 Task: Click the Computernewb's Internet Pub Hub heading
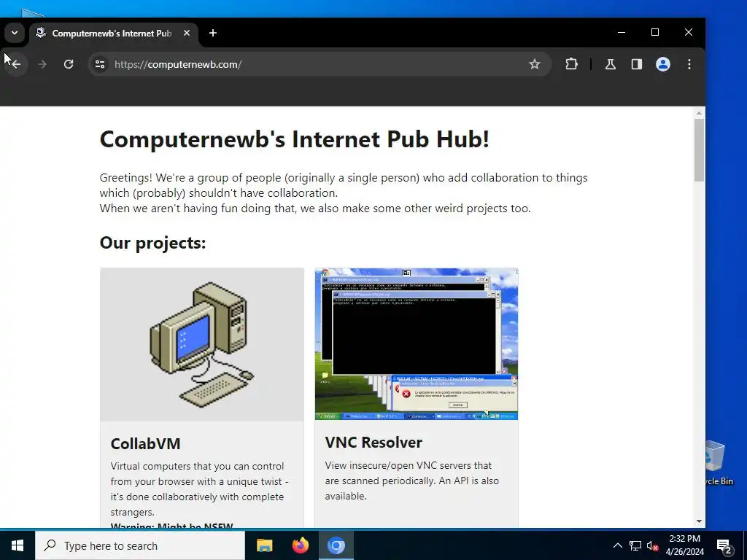(x=295, y=139)
